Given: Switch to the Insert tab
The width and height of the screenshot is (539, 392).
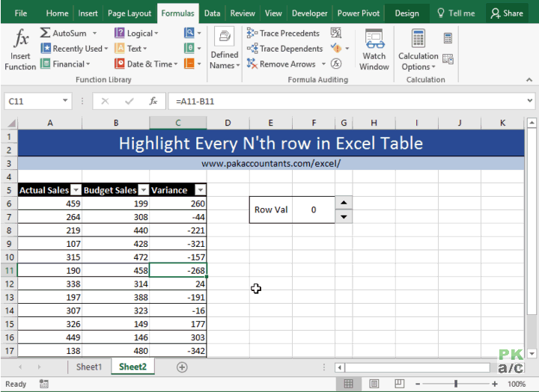Looking at the screenshot, I should pos(88,13).
